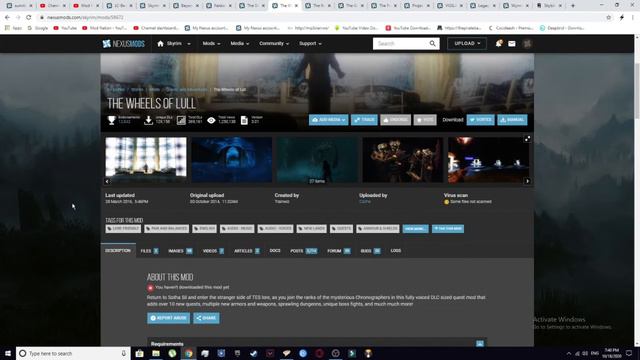Open Windows Start menu
Screen dimensions: 640x360
pos(8,353)
